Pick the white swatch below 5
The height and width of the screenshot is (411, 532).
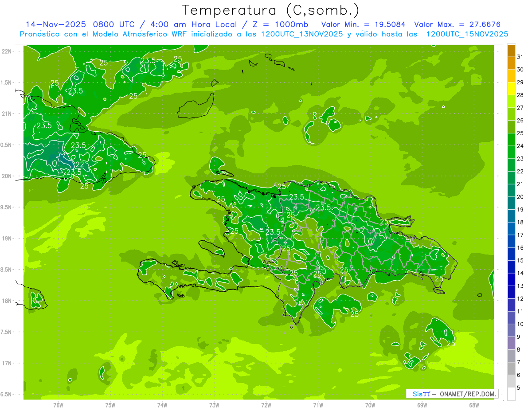click(511, 394)
